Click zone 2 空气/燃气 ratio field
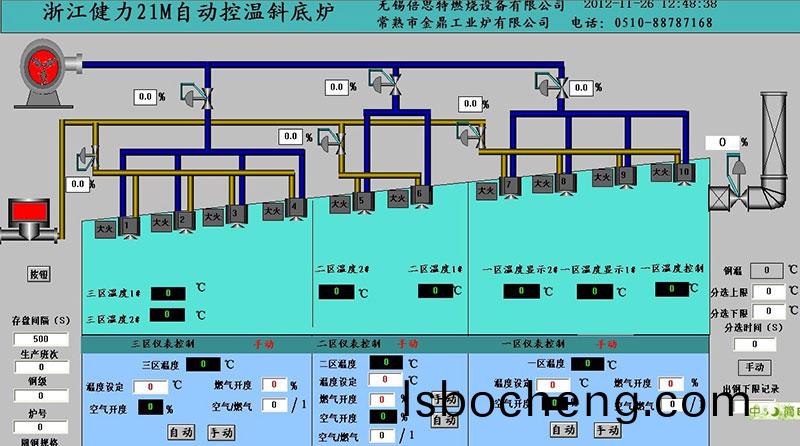800x446 pixels. click(x=382, y=435)
